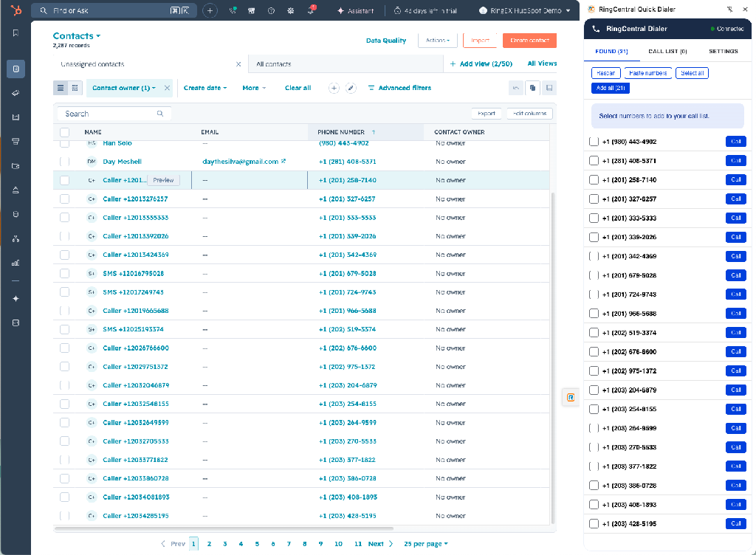Open the Create date filter dropdown
This screenshot has width=756, height=555.
coord(205,88)
